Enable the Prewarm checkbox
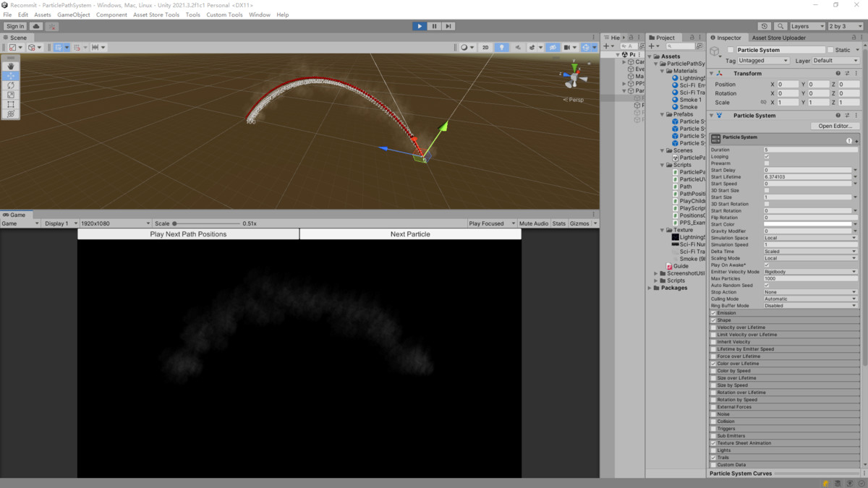 767,163
